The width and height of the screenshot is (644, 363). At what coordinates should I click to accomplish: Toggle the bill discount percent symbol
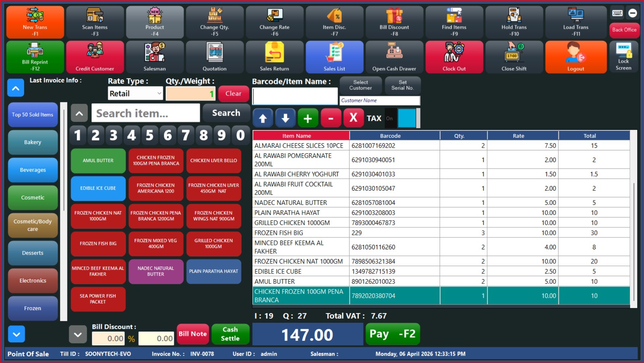click(131, 339)
